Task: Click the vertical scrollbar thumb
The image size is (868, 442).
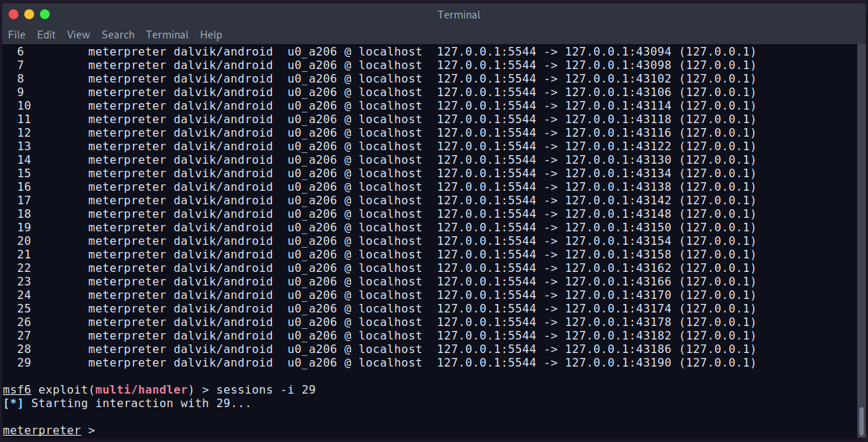Action: 862,420
